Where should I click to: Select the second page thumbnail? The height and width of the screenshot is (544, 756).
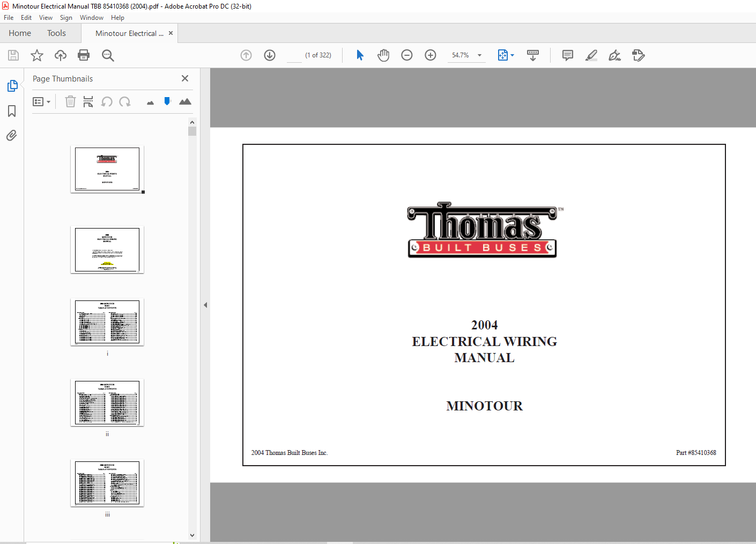(107, 249)
